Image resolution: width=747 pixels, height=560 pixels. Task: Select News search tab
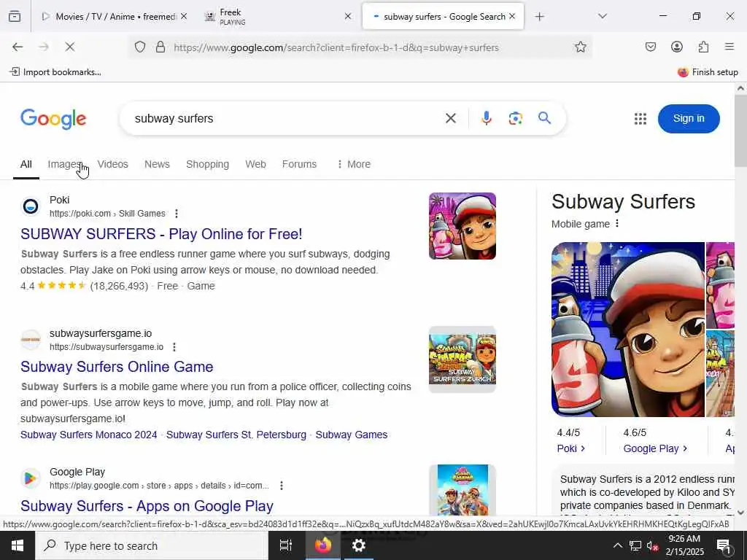tap(157, 164)
